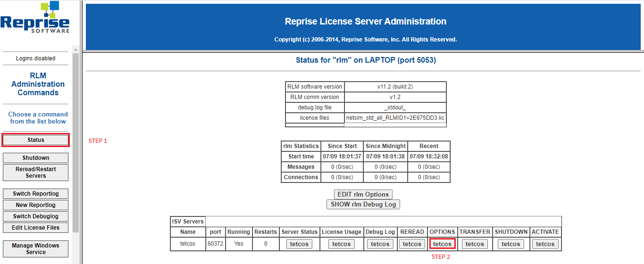Open tetcos Server Status
This screenshot has width=644, height=264.
299,244
